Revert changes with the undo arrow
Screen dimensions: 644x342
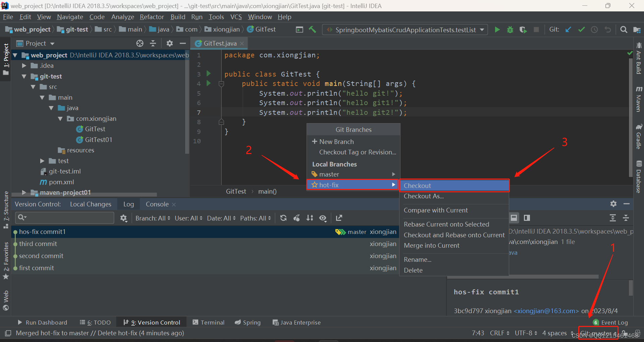(x=608, y=30)
